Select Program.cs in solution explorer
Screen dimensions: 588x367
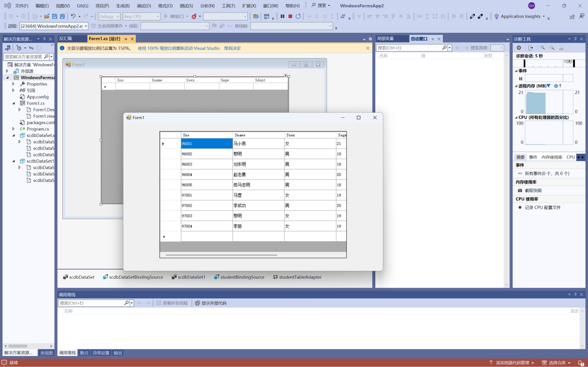pyautogui.click(x=37, y=129)
